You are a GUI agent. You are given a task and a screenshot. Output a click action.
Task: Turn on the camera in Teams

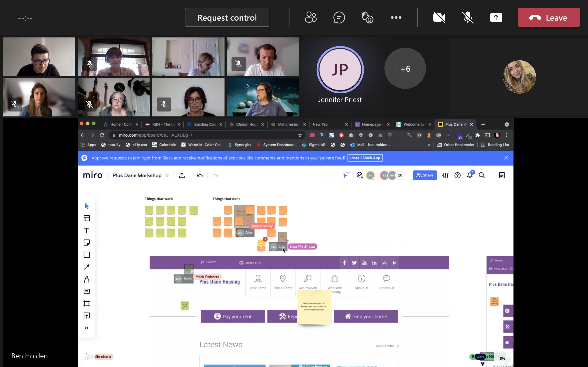439,17
